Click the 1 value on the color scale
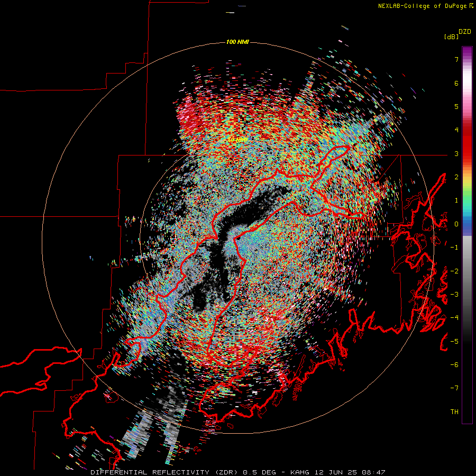The height and width of the screenshot is (476, 476). coord(456,200)
